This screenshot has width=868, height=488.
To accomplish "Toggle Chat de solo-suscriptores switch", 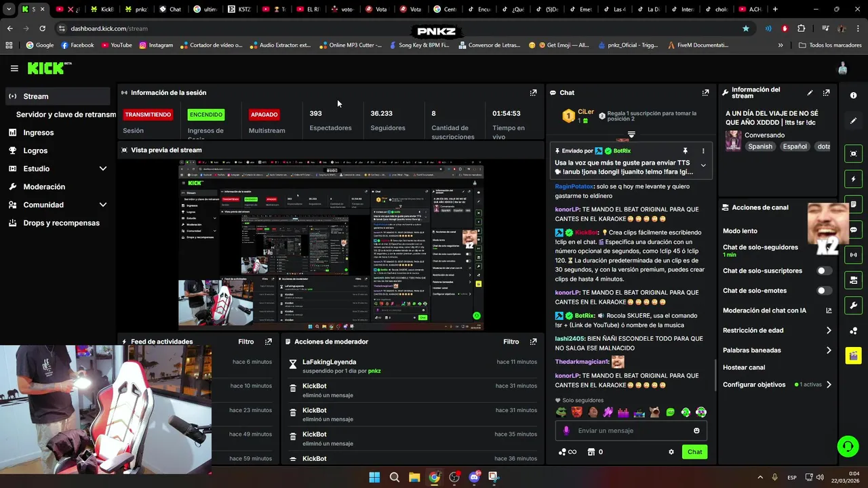I will tap(824, 270).
